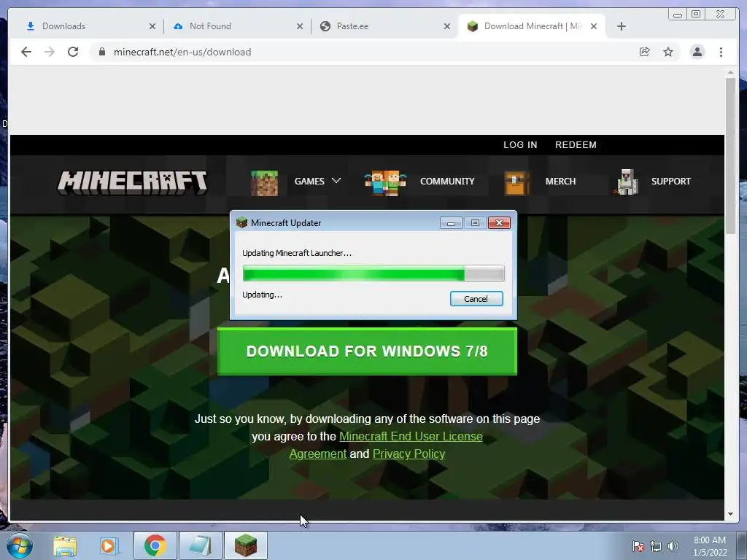Click REDEEM in site header

click(576, 145)
